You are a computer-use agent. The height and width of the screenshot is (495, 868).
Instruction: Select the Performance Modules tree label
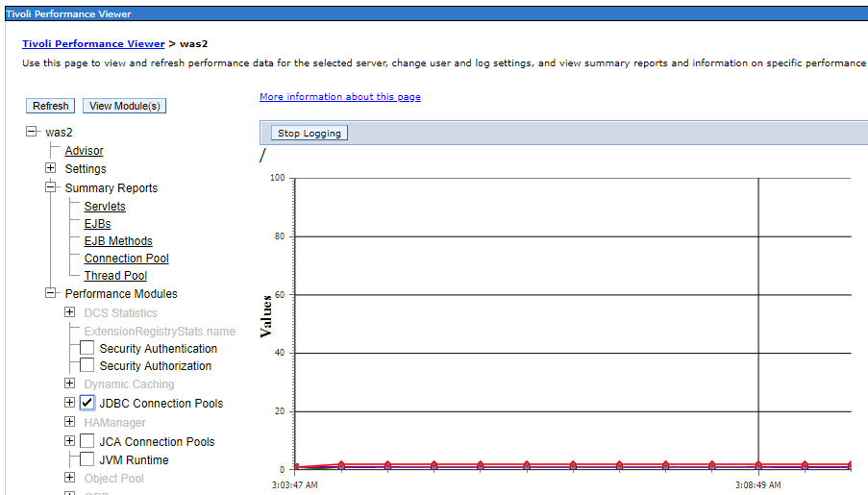point(121,294)
